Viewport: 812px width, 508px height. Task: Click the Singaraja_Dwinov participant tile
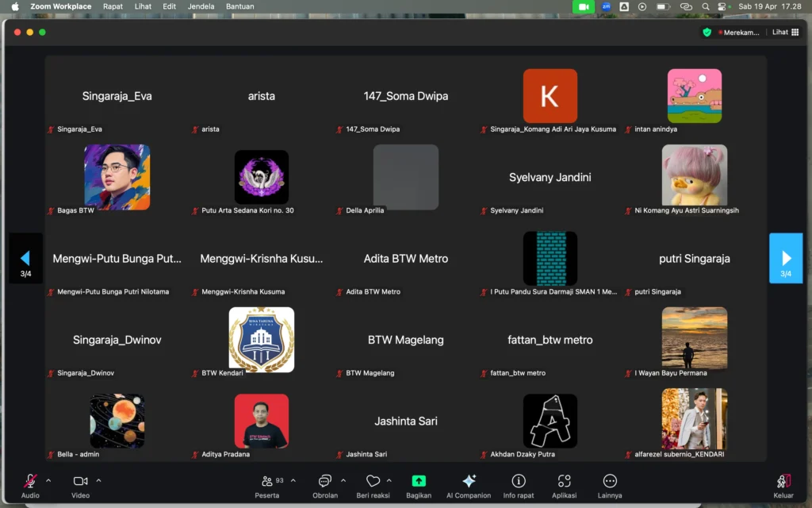pos(117,340)
